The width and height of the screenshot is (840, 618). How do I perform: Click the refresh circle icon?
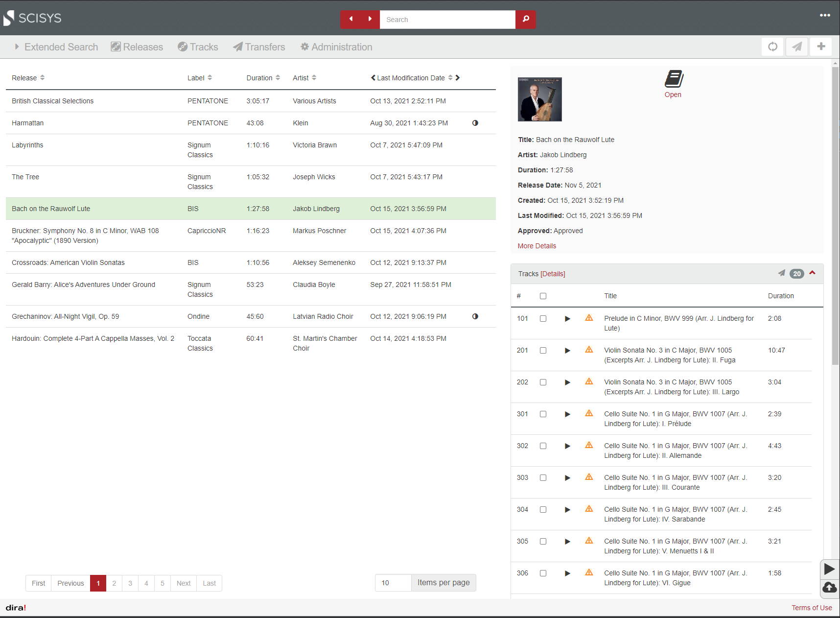coord(772,47)
